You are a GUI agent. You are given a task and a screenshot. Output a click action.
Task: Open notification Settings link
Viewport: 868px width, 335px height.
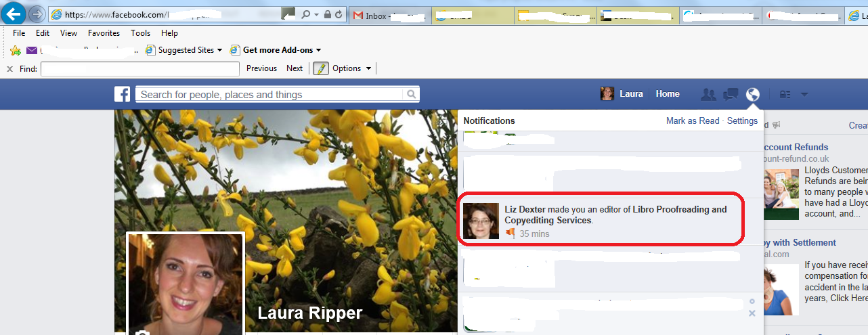[742, 121]
